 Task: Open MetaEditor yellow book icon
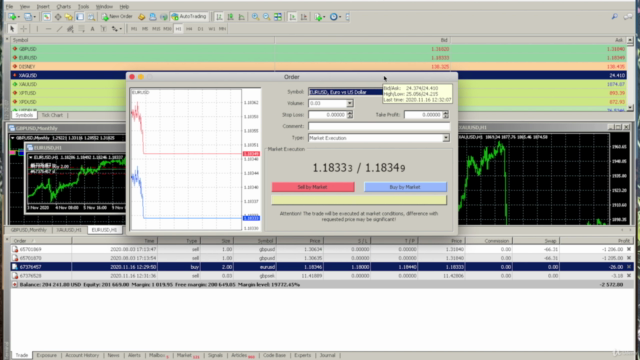141,17
